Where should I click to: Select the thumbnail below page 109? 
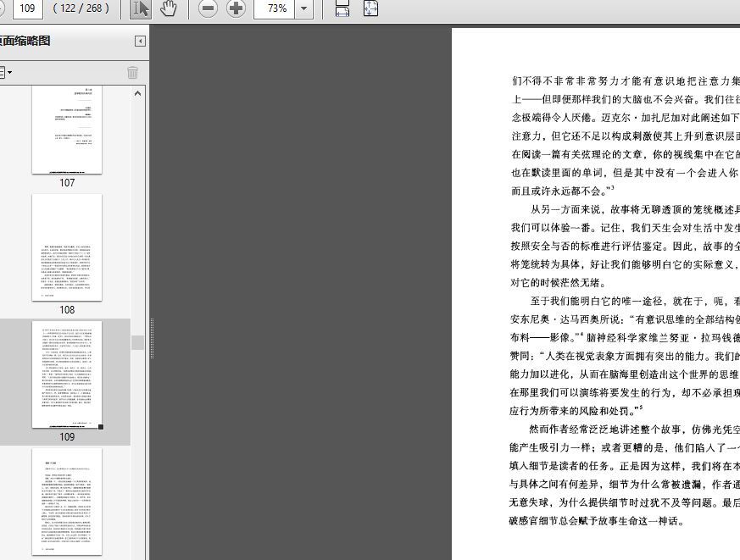[x=67, y=502]
